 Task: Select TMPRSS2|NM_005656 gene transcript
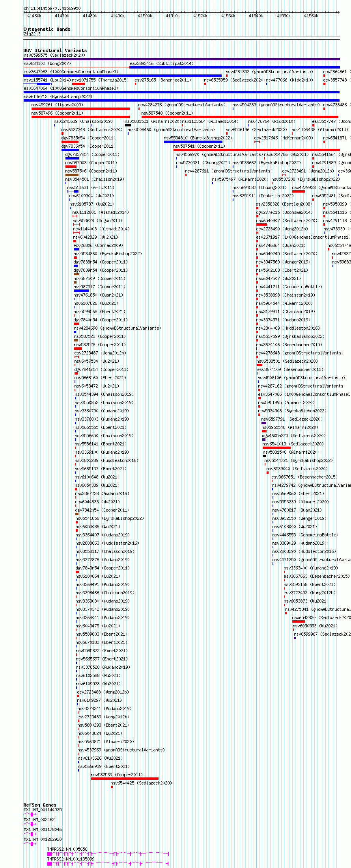pyautogui.click(x=67, y=849)
